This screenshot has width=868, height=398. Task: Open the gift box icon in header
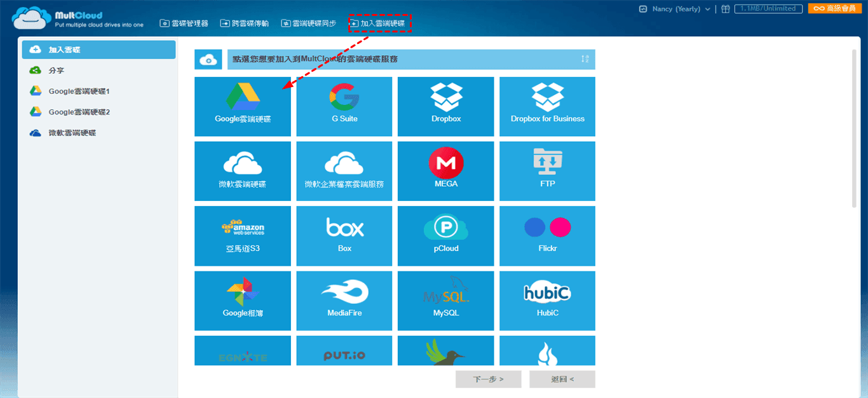point(726,9)
